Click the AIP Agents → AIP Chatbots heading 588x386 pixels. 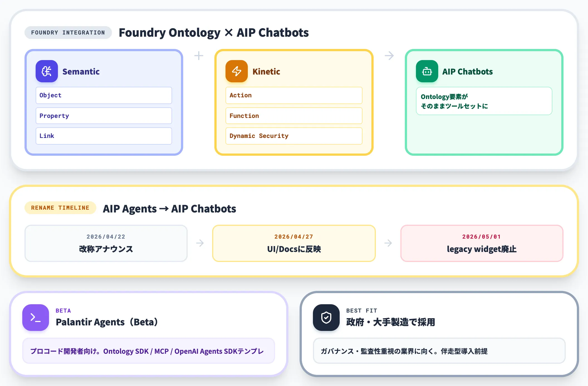[x=170, y=209]
